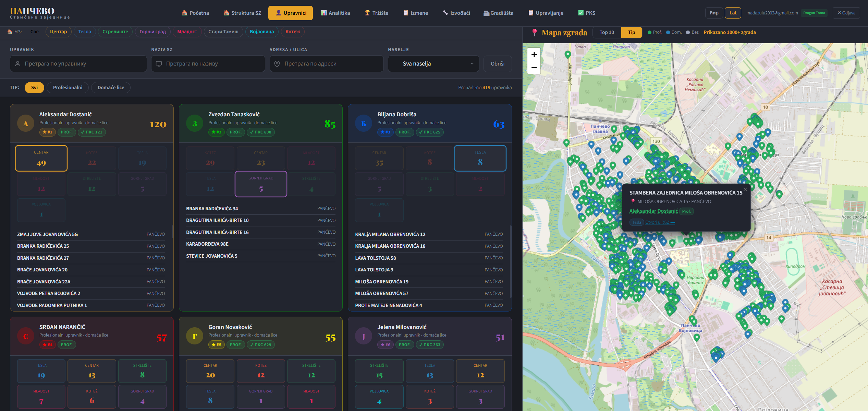Screen dimensions: 868x411
Task: Open the Izmene tab
Action: coord(416,13)
